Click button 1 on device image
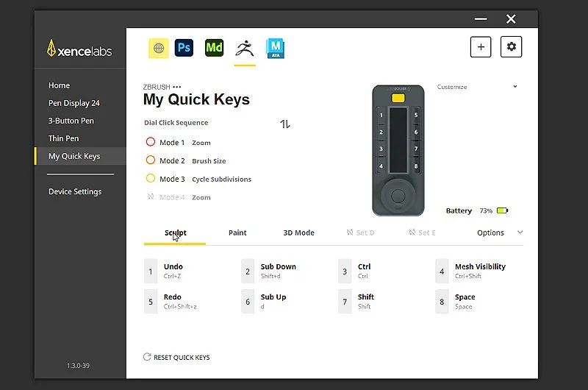Screen dimensions: 588x390 pyautogui.click(x=381, y=116)
